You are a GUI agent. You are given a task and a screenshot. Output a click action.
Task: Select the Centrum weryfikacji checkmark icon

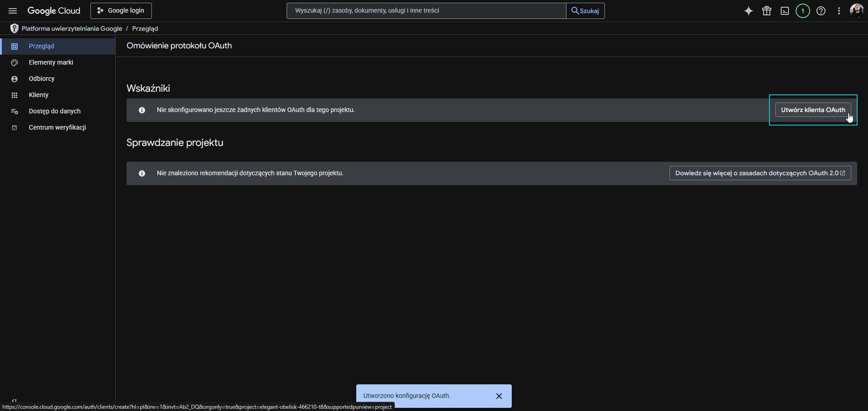click(x=15, y=127)
